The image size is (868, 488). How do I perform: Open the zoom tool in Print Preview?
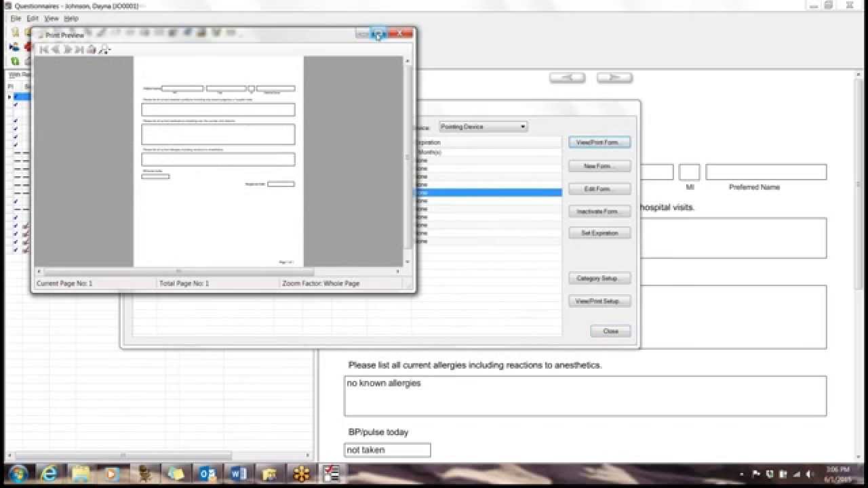click(104, 49)
